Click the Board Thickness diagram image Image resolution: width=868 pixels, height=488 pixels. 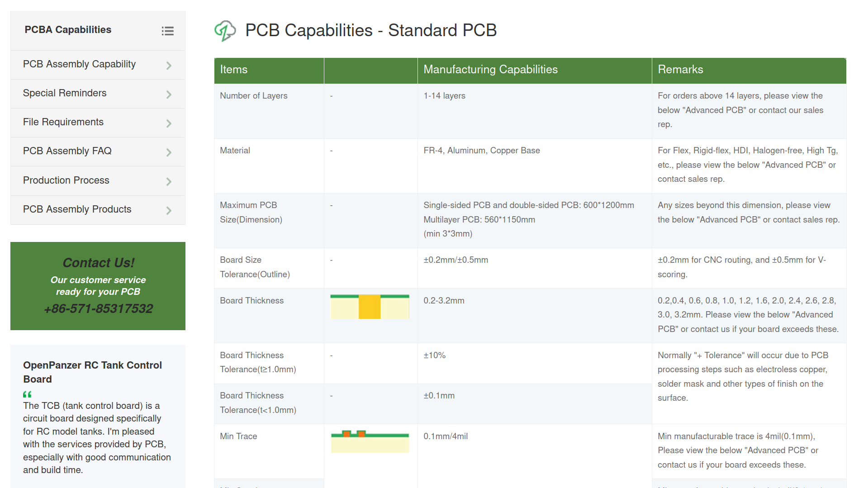[x=370, y=307]
